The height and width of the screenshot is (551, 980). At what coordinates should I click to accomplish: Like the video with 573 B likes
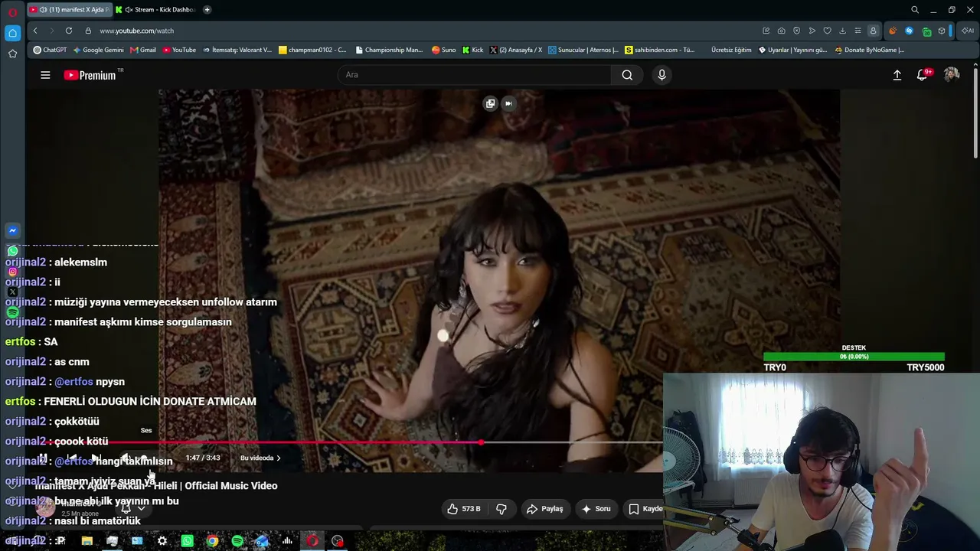(465, 509)
